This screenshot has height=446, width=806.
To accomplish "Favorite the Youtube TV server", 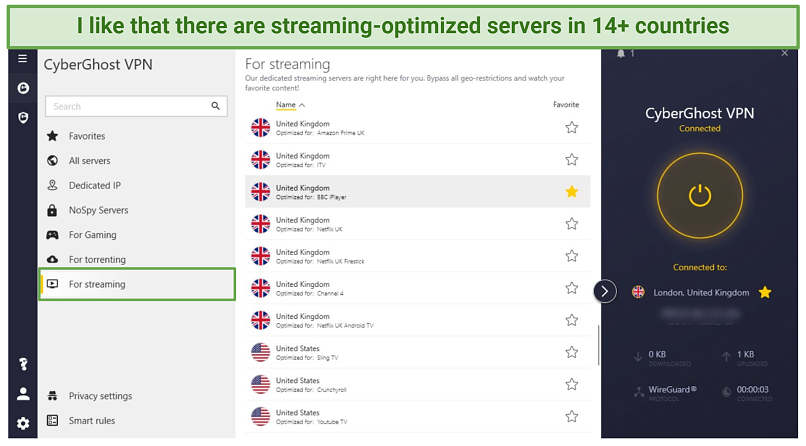I will 572,417.
